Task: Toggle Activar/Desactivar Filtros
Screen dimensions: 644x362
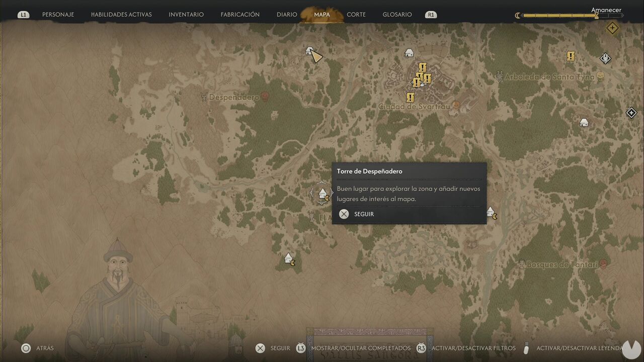Action: pos(466,348)
